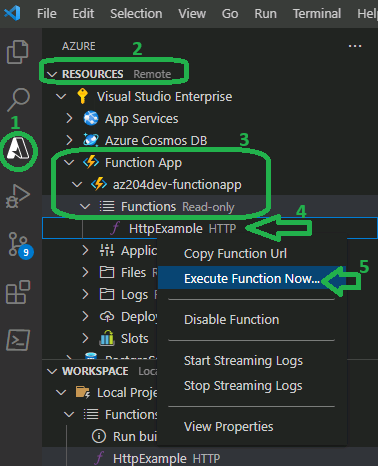Choose View Properties
Image resolution: width=378 pixels, height=466 pixels.
[x=252, y=427]
